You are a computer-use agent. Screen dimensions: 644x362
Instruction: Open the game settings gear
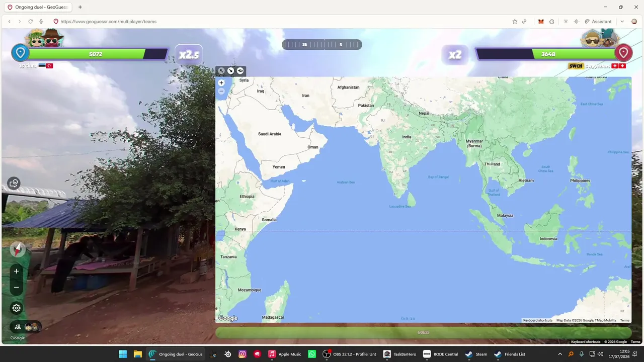click(x=17, y=308)
